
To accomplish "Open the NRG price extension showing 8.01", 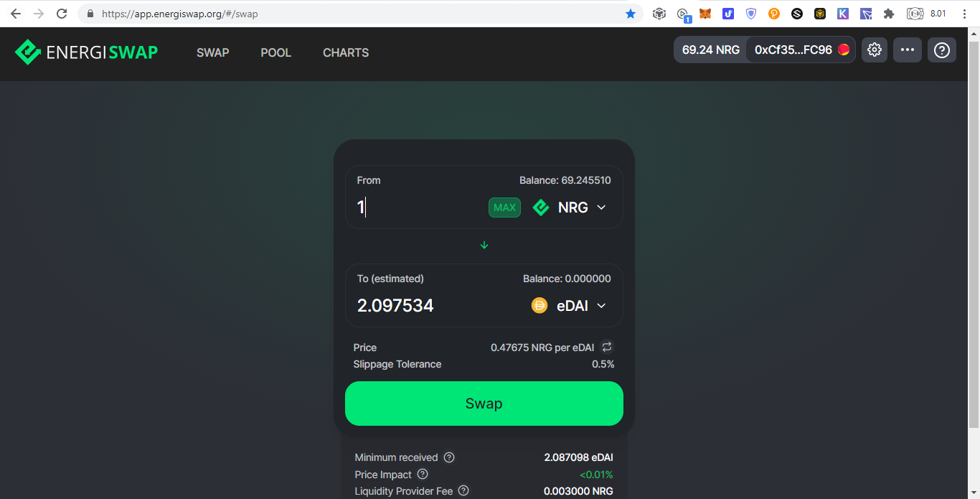I will point(927,14).
